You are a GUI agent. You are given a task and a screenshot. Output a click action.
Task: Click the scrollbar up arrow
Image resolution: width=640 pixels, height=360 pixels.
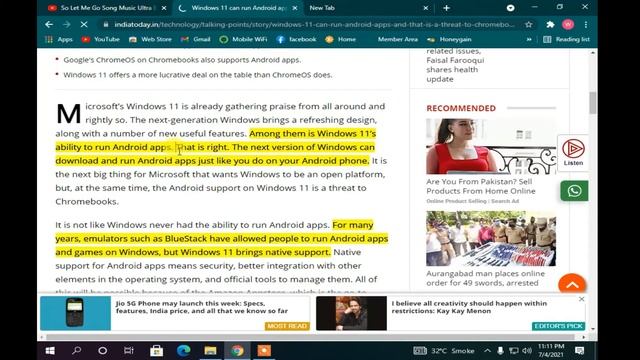(x=593, y=53)
